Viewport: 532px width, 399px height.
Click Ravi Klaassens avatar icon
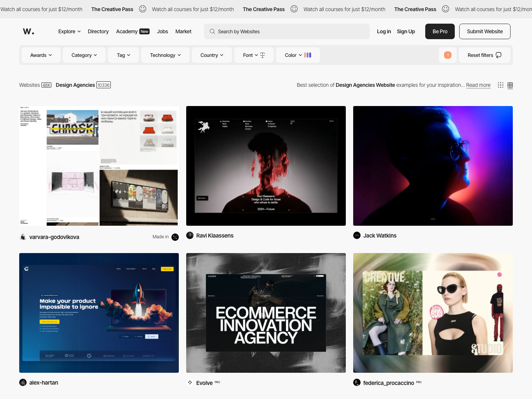coord(190,235)
